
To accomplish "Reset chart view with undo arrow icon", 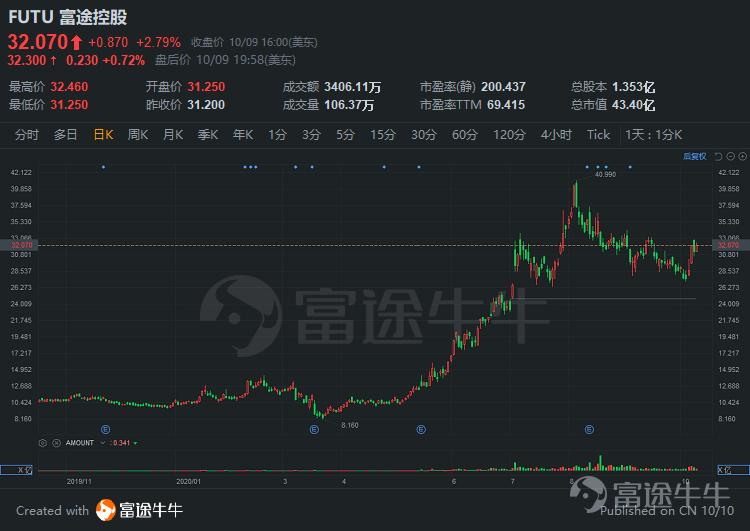I will coord(718,156).
